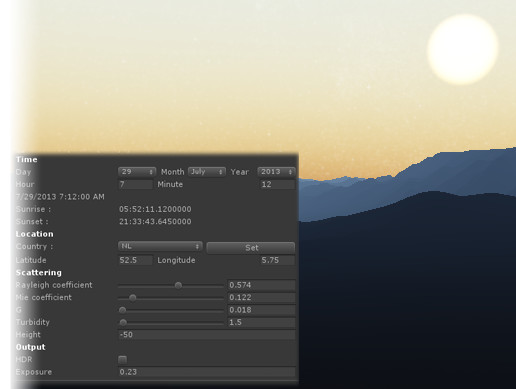Click the Height field showing -50
Viewport: 516px width, 389px height.
coord(207,335)
